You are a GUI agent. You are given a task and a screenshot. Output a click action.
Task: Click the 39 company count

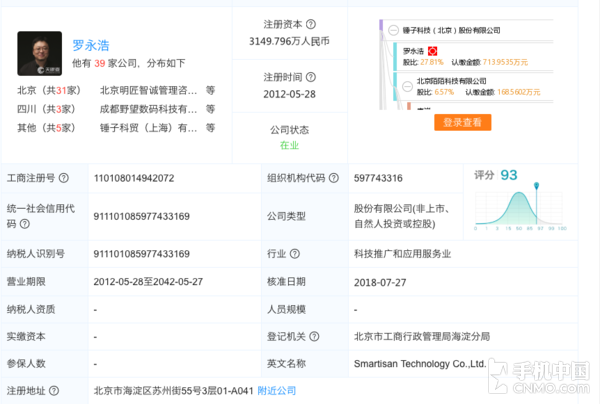(x=99, y=63)
